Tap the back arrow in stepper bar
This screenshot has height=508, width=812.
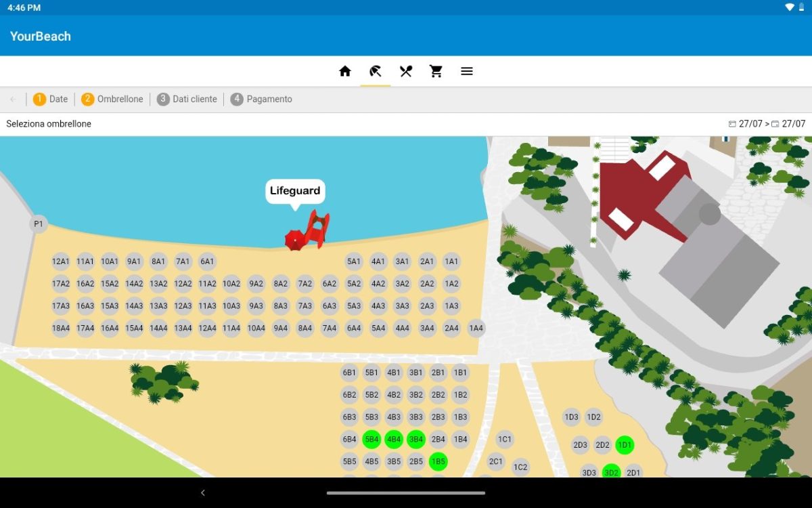coord(12,100)
